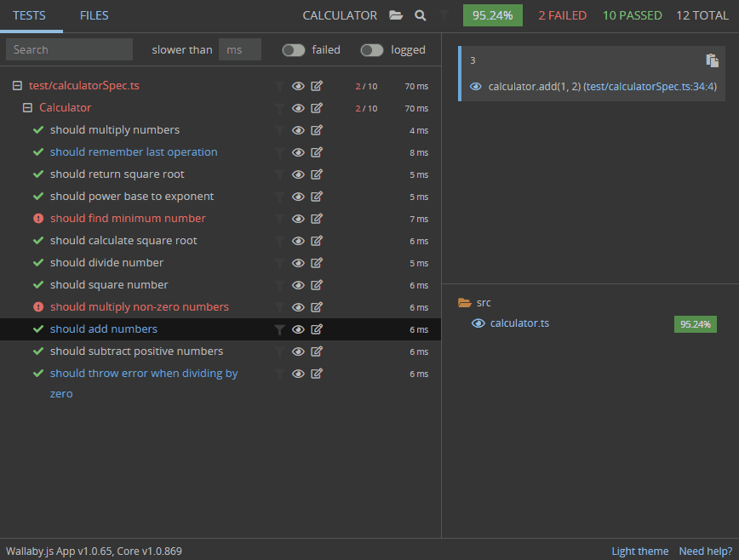Open project folder icon in header
The height and width of the screenshot is (560, 739).
tap(396, 15)
